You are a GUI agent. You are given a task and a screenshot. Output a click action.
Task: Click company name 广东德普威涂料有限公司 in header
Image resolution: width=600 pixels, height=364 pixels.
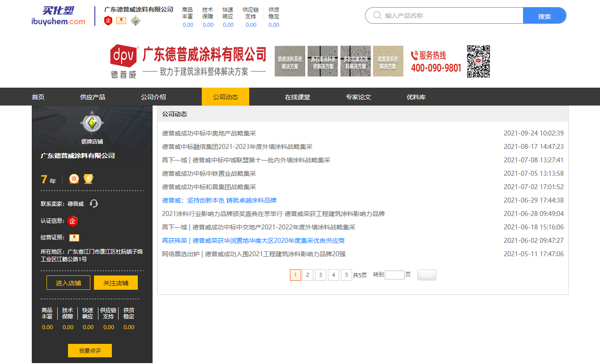coord(139,9)
